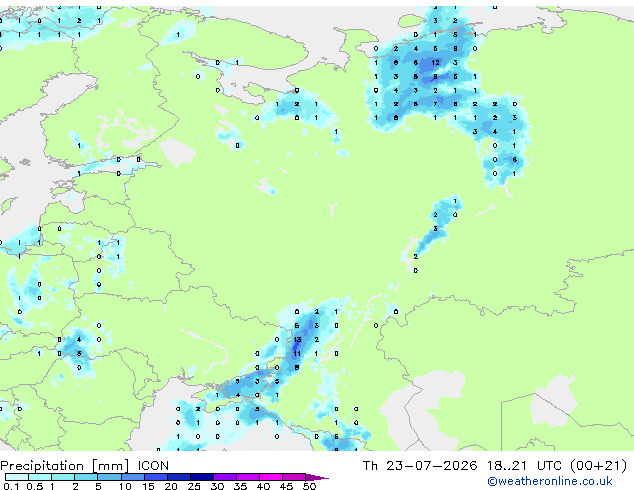
Task: Select magenta legend swatch between 40 and 45
Action: pyautogui.click(x=271, y=477)
